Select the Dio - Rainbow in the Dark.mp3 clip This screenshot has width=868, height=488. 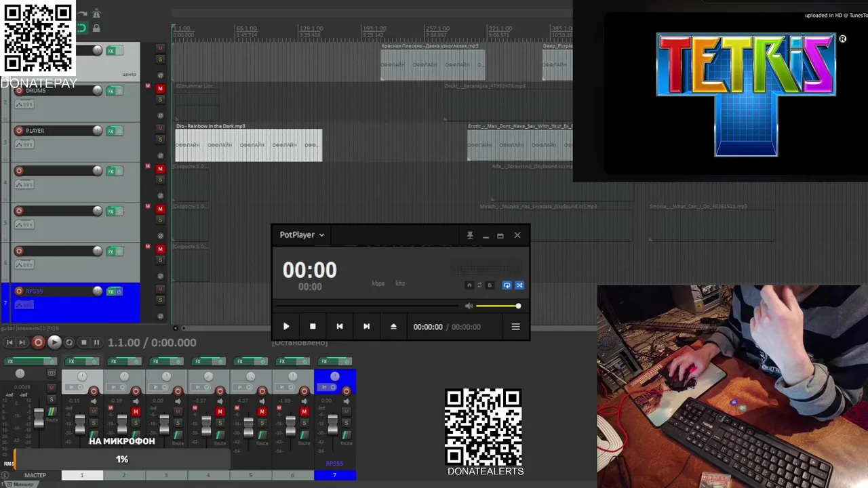[x=248, y=145]
